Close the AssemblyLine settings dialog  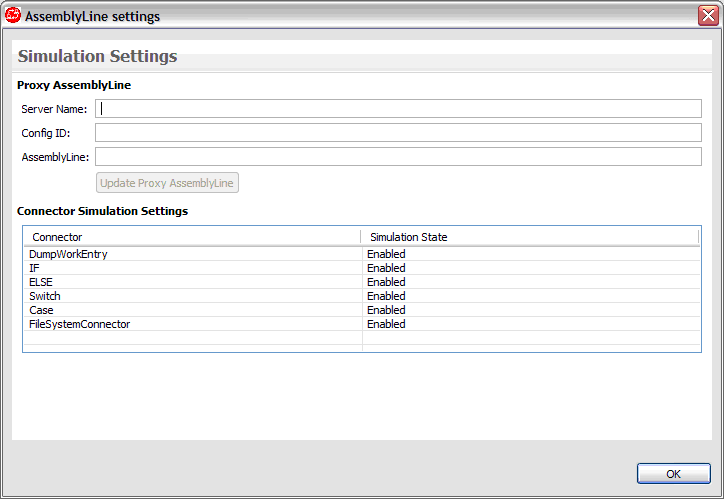[708, 16]
